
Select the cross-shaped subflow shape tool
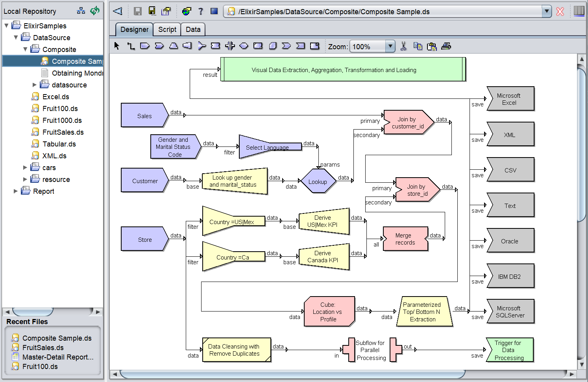click(230, 46)
